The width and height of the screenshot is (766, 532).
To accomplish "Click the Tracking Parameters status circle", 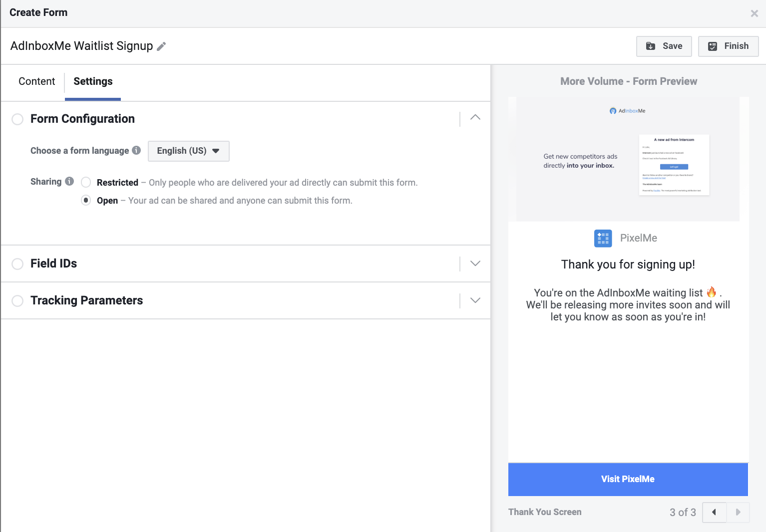I will click(17, 300).
